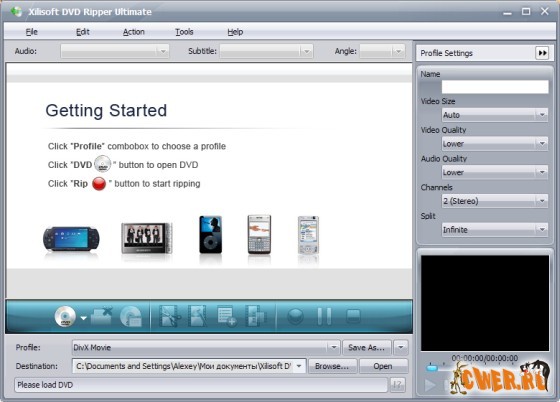Click the Remove item toolbar icon with X

(x=102, y=316)
